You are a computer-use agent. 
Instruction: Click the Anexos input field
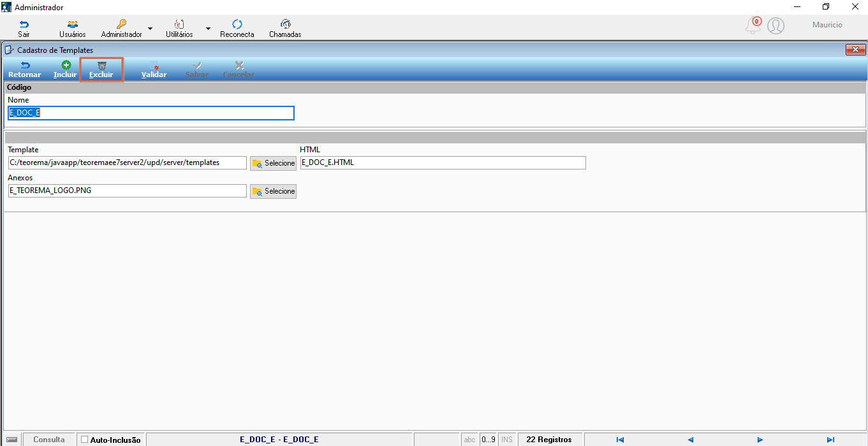(128, 191)
